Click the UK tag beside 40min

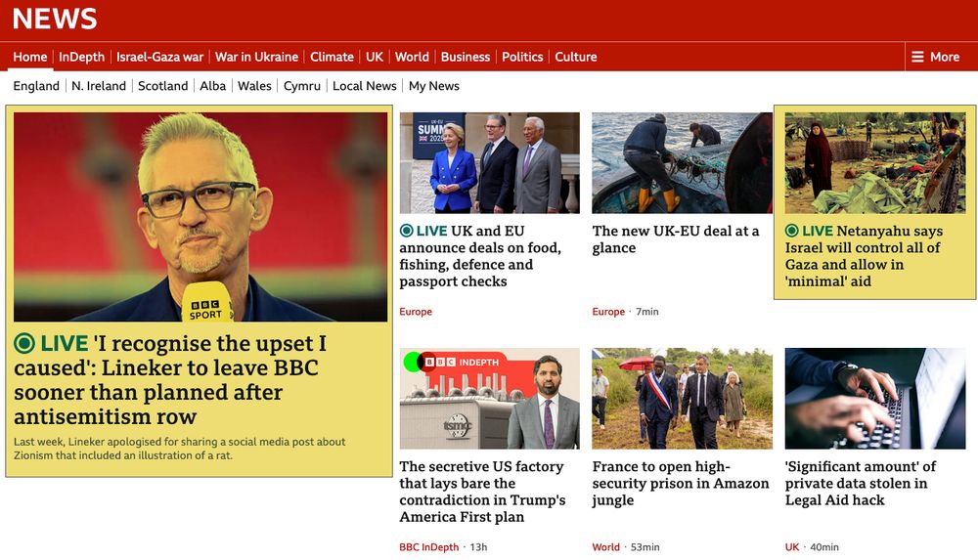(x=791, y=547)
